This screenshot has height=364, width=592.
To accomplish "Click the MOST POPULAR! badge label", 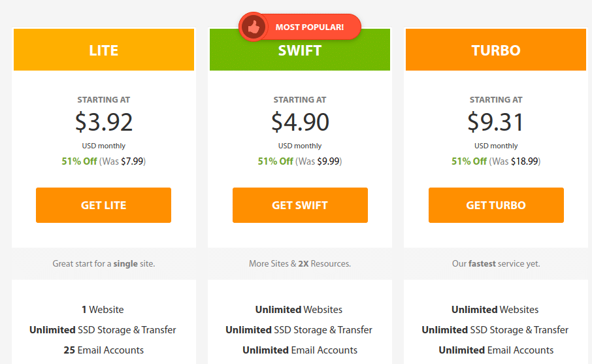I will [310, 27].
